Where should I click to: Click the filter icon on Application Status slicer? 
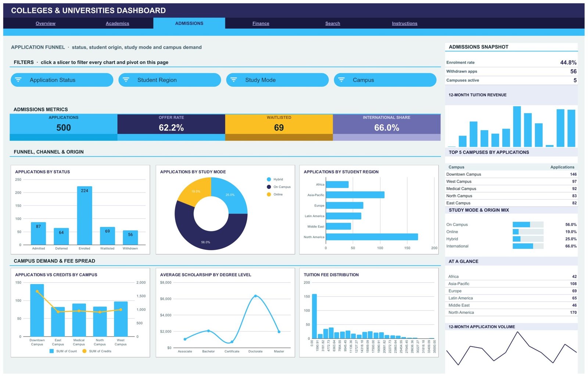point(18,80)
